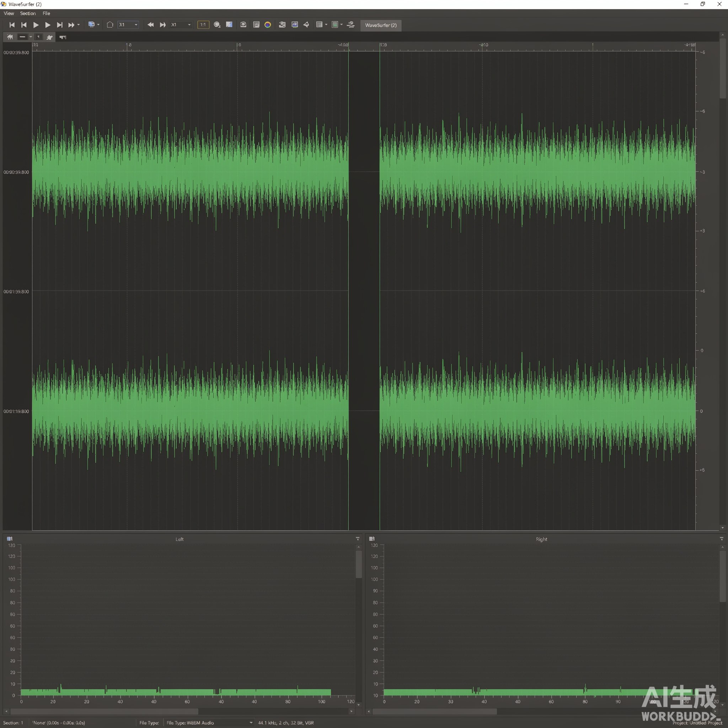Click the blue gradient square icon

[x=229, y=25]
